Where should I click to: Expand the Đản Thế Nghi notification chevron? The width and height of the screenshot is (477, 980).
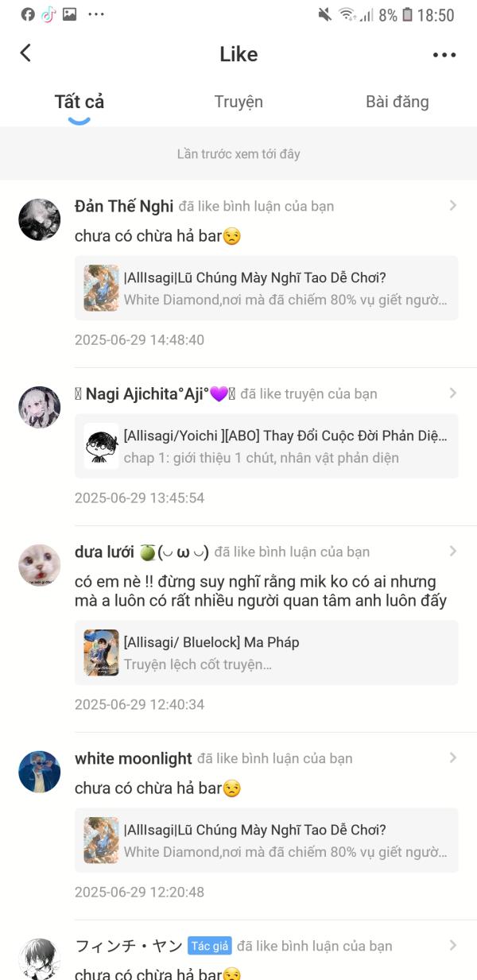pos(453,205)
